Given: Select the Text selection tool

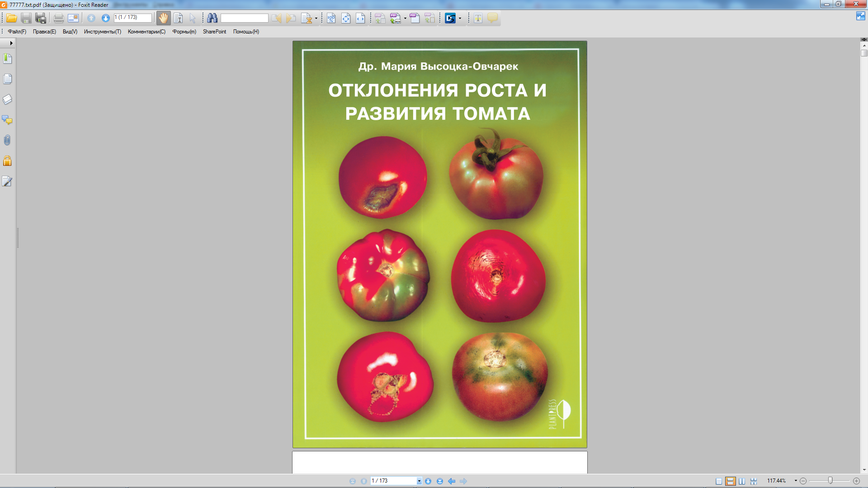Looking at the screenshot, I should click(178, 18).
